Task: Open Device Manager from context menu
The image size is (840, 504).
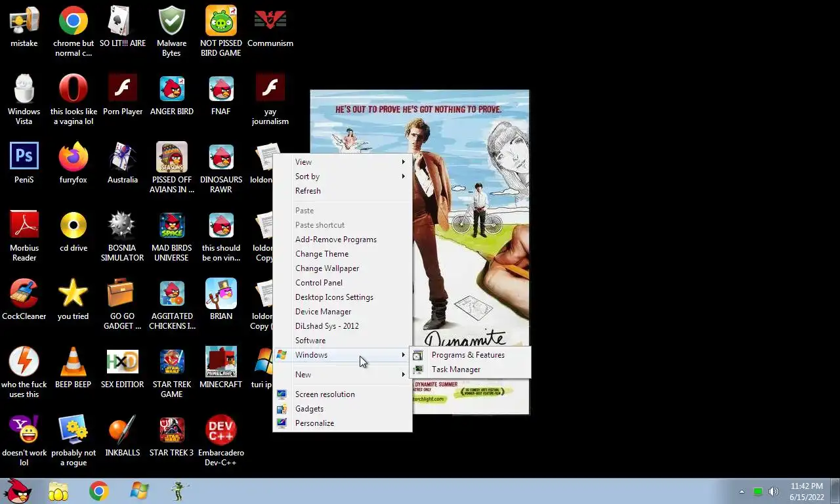Action: tap(343, 312)
